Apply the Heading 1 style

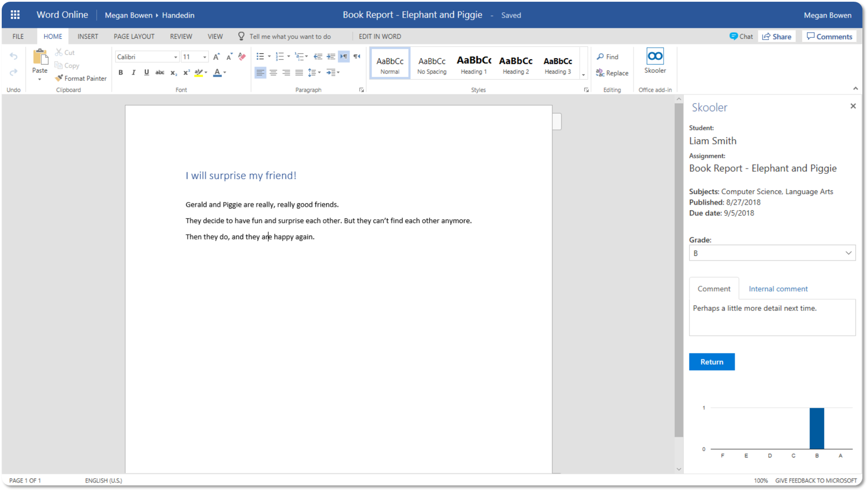pyautogui.click(x=474, y=64)
